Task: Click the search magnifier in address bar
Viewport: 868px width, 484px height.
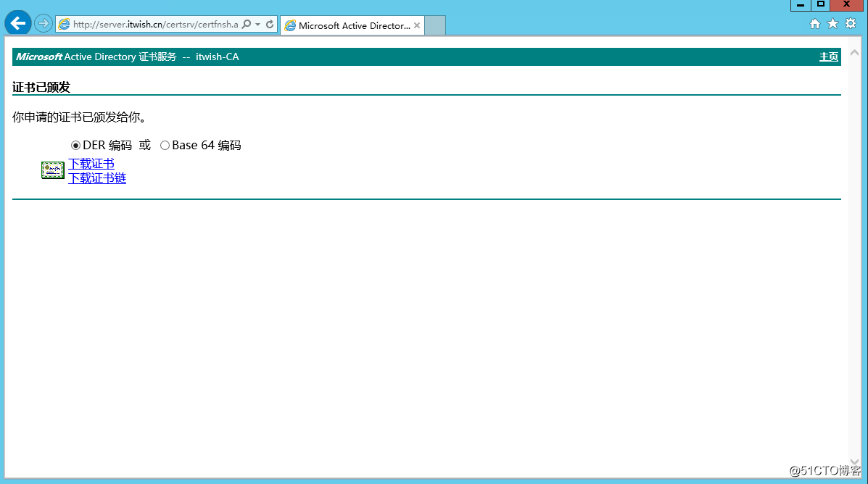Action: pos(247,25)
